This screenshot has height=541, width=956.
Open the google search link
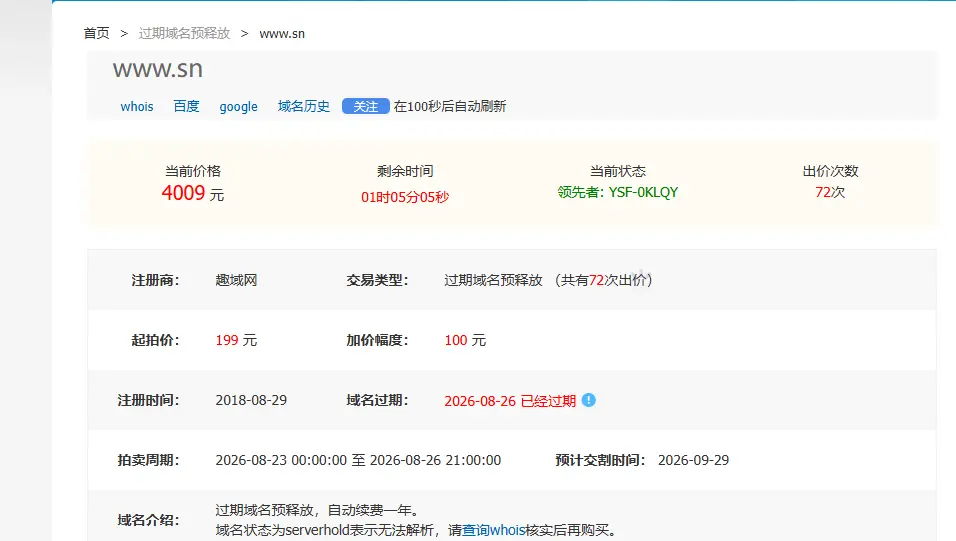coord(238,107)
